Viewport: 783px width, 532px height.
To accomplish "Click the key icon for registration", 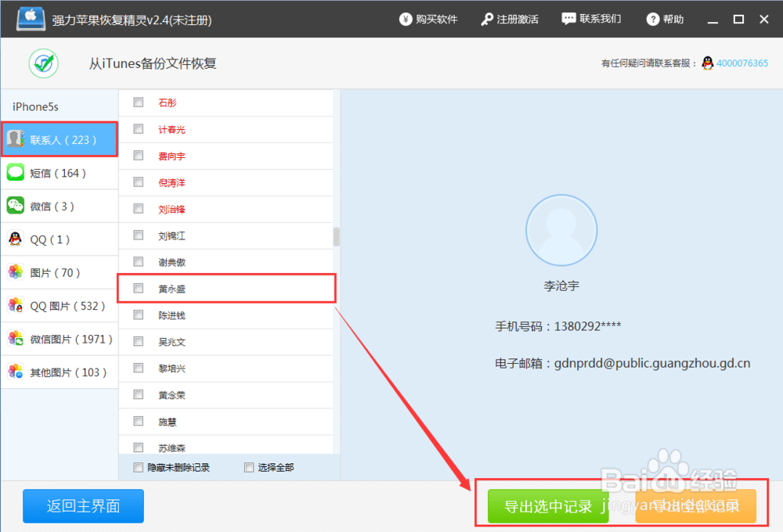I will (486, 20).
